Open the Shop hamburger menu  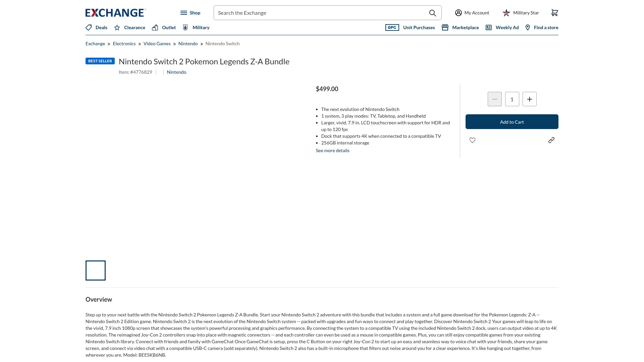[x=190, y=13]
